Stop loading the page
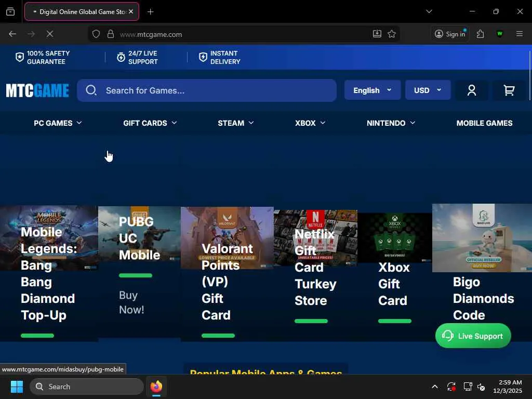Screen dimensions: 532x399 pos(49,34)
